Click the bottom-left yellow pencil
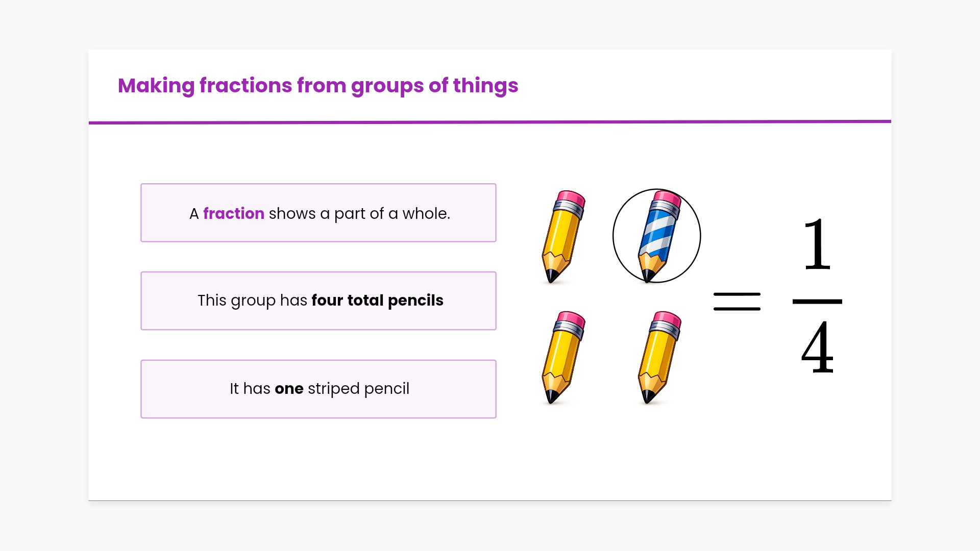Viewport: 980px width, 551px height. pos(562,357)
